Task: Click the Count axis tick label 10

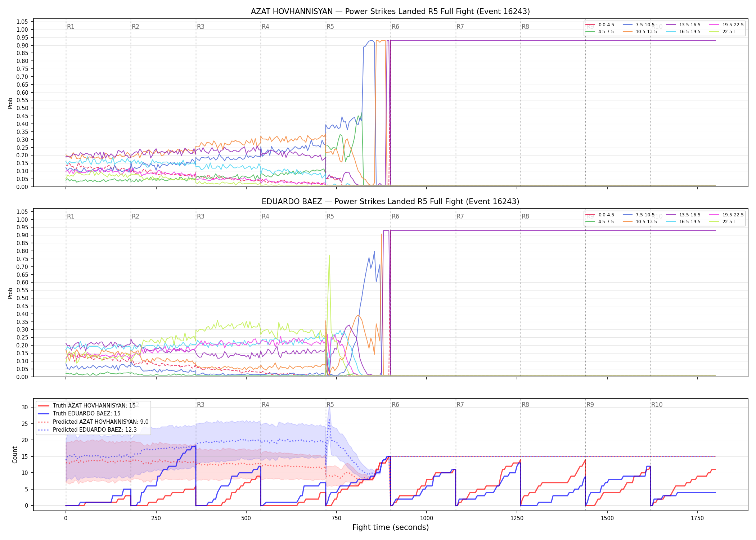Action: click(25, 473)
